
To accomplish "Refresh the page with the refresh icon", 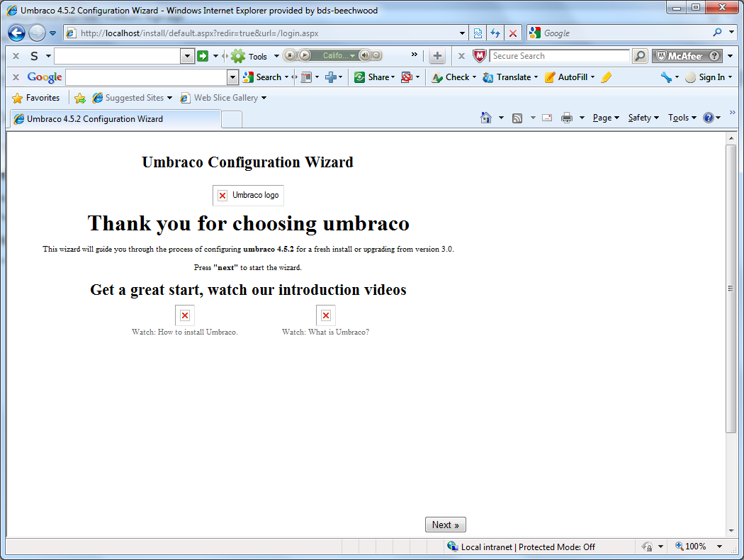I will pyautogui.click(x=495, y=33).
